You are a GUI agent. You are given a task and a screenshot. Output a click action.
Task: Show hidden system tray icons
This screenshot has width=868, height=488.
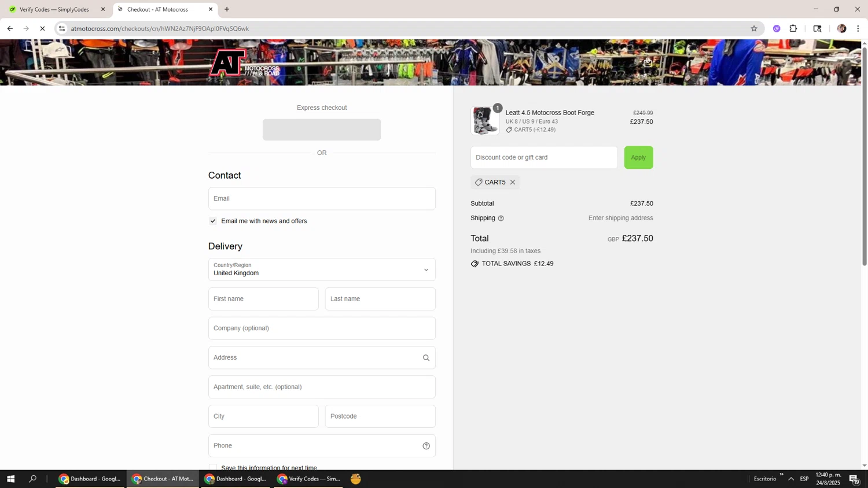click(791, 479)
